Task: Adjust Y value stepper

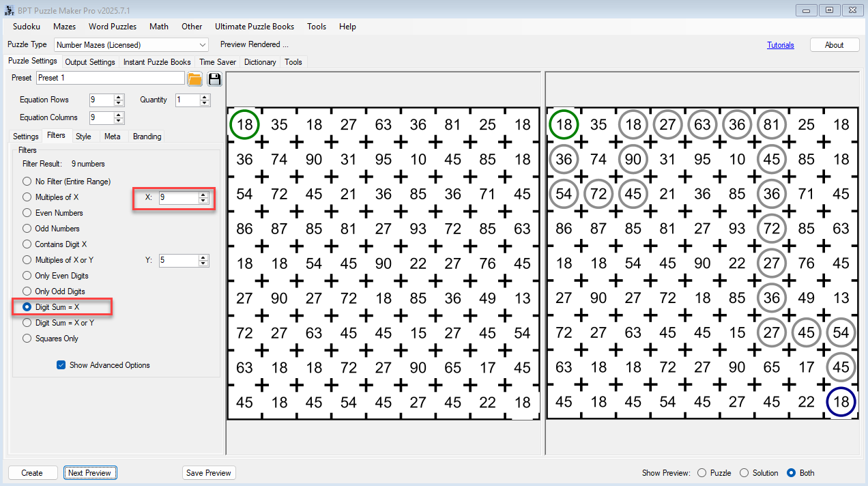Action: tap(203, 260)
